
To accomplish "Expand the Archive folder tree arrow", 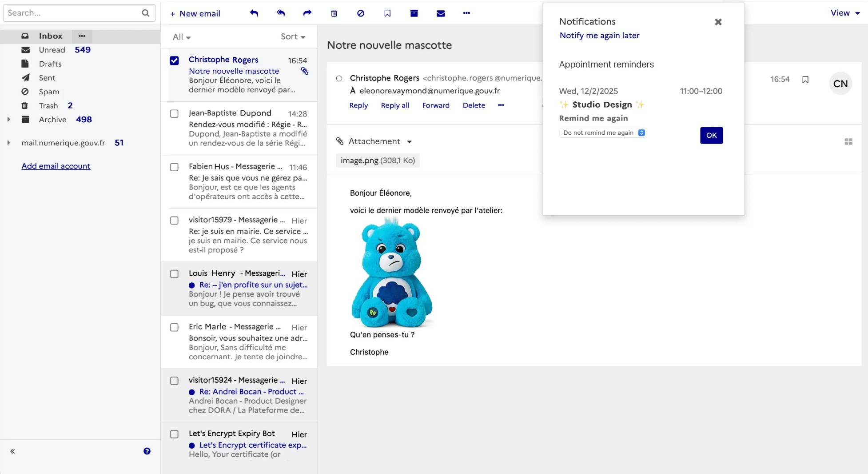I will pos(8,120).
